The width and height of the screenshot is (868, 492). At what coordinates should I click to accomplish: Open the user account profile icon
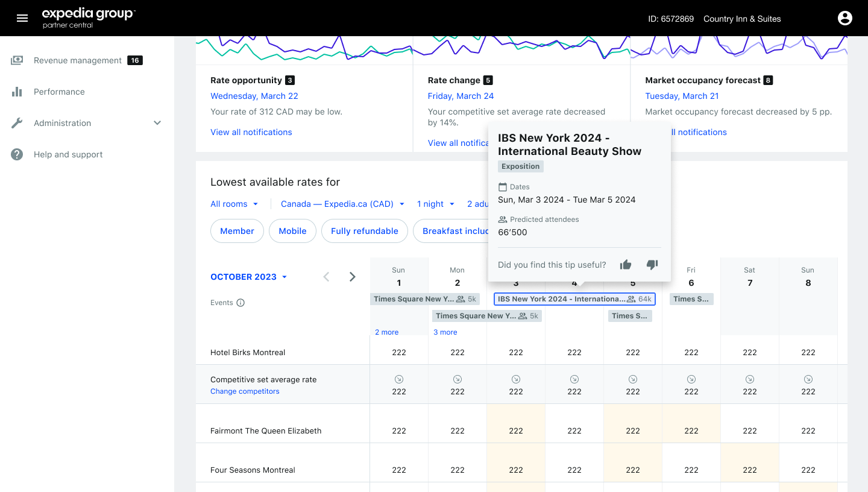pyautogui.click(x=845, y=18)
